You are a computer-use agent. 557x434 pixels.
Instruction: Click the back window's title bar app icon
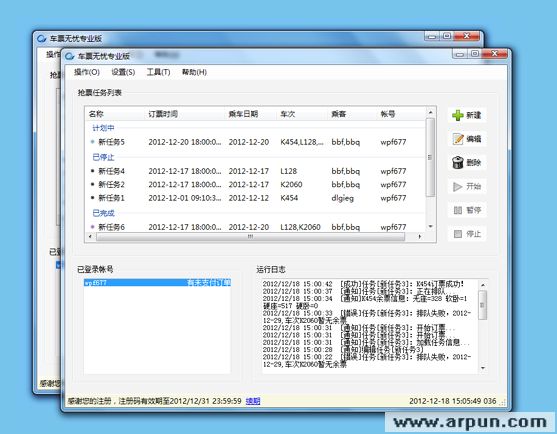point(42,38)
